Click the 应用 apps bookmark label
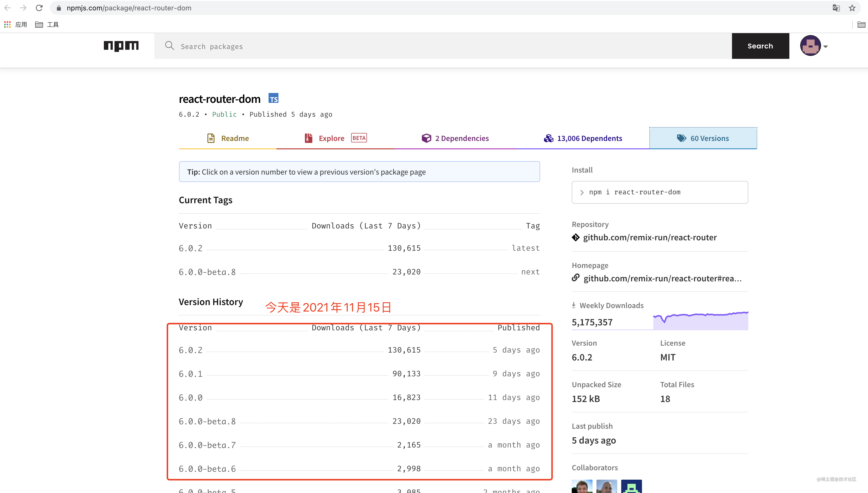 [21, 24]
